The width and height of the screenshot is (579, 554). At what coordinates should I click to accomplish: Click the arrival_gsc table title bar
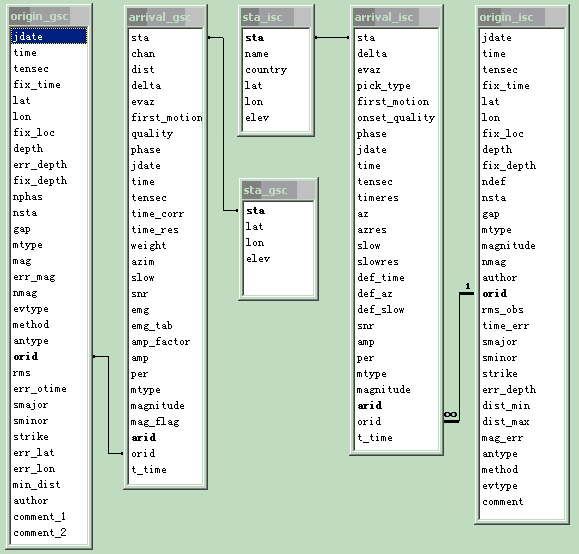(x=165, y=17)
